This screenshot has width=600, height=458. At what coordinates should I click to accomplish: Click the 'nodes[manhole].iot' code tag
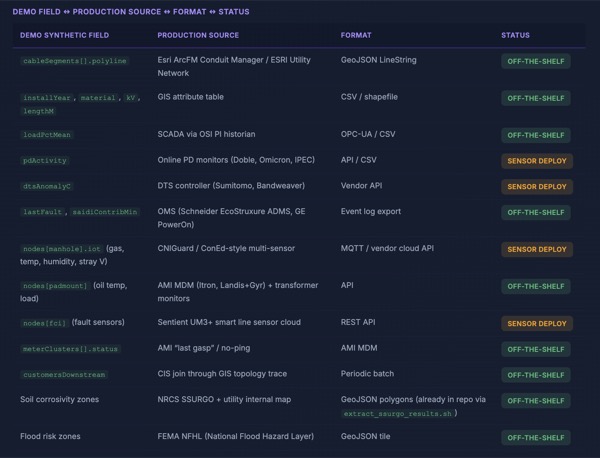click(61, 249)
